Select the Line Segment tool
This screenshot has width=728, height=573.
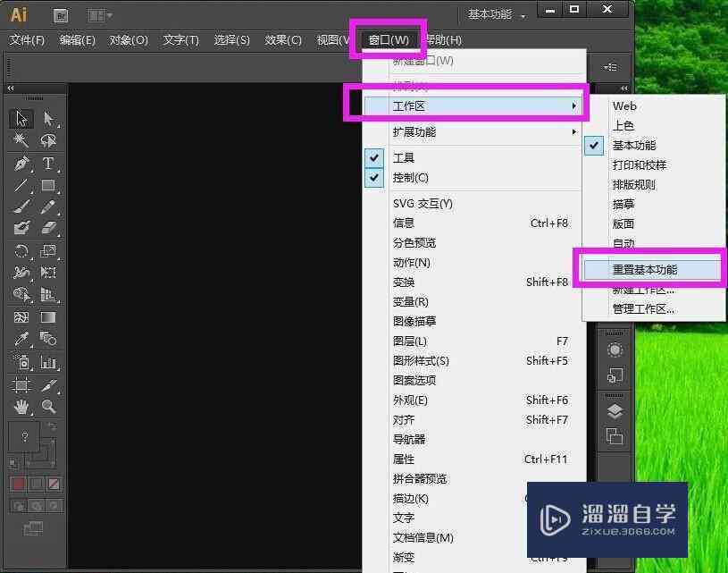[x=21, y=185]
